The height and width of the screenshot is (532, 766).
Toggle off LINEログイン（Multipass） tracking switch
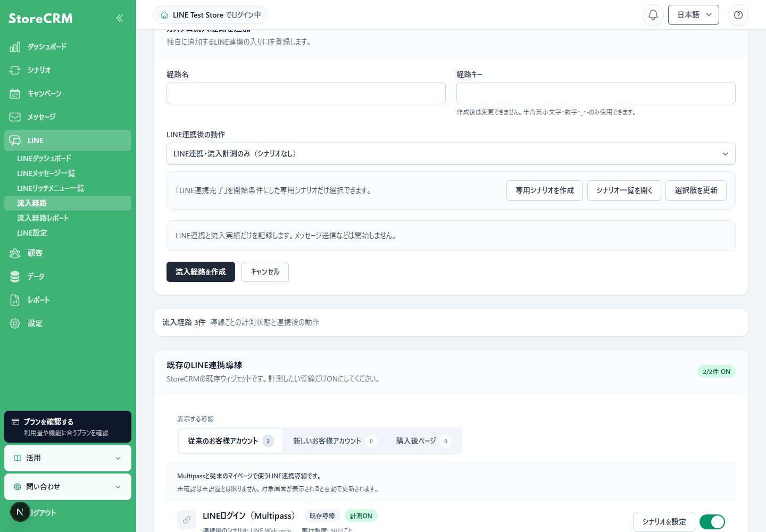point(712,522)
